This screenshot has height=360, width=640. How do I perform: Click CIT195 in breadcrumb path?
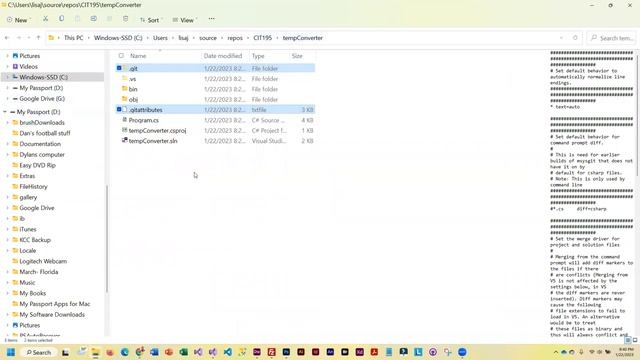click(262, 38)
